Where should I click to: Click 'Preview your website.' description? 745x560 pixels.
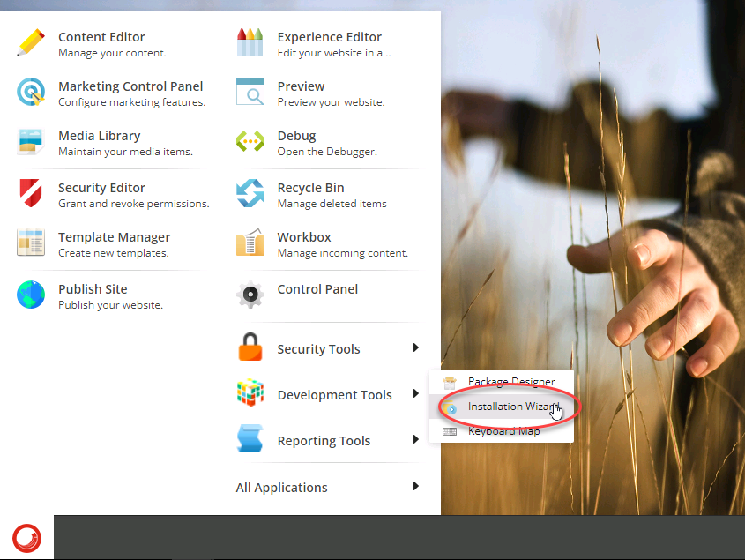pos(332,102)
